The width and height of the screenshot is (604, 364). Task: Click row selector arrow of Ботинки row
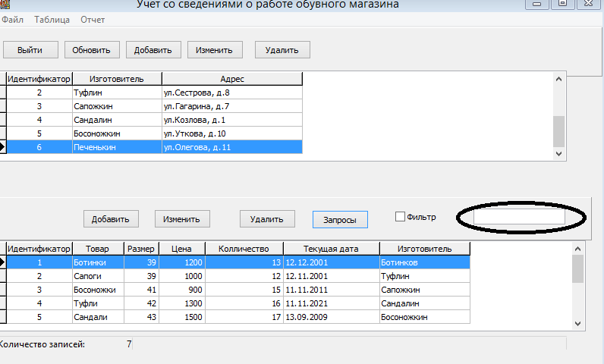[x=3, y=262]
